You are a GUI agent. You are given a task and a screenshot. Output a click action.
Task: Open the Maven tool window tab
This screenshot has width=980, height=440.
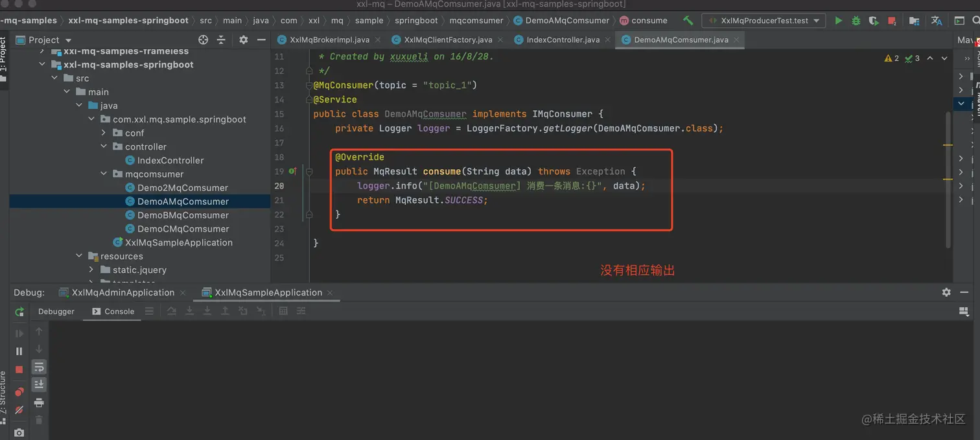[x=977, y=100]
